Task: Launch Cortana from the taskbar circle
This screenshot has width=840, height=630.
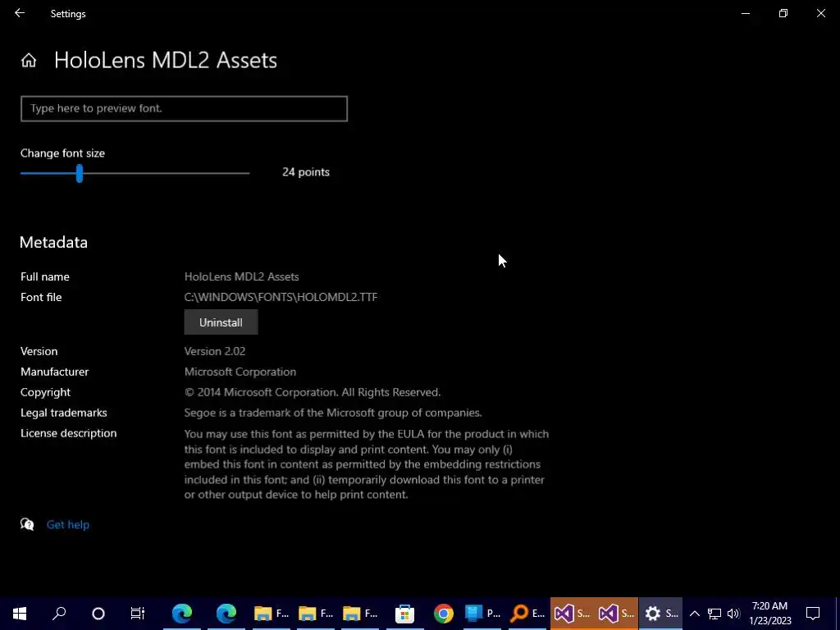Action: (98, 614)
